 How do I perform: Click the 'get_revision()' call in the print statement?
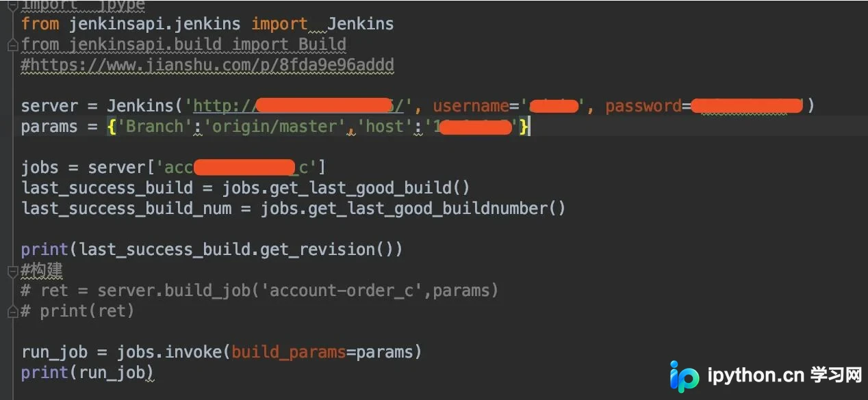331,250
